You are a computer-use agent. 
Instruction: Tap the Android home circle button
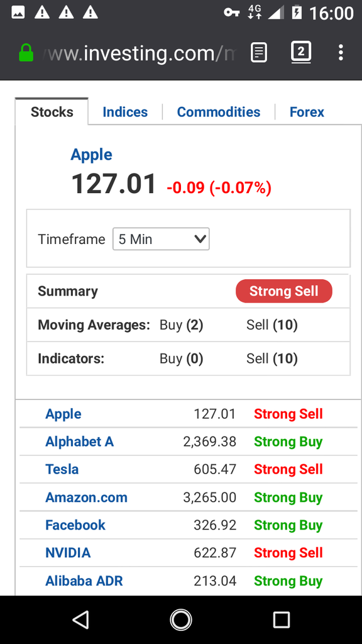181,619
